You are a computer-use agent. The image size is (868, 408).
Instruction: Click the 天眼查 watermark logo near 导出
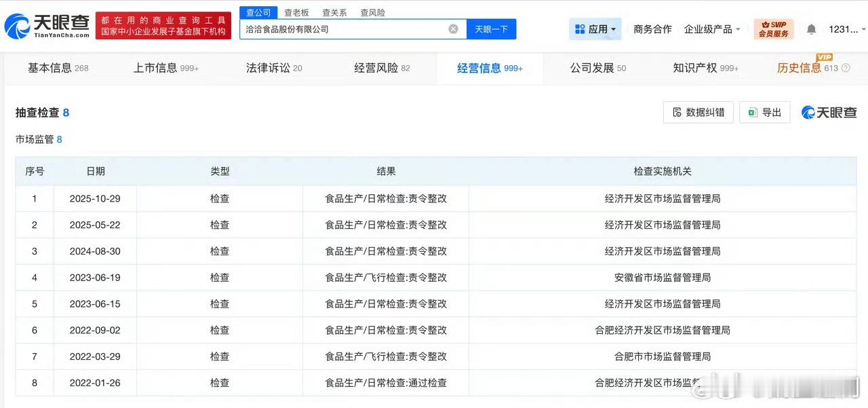(829, 112)
